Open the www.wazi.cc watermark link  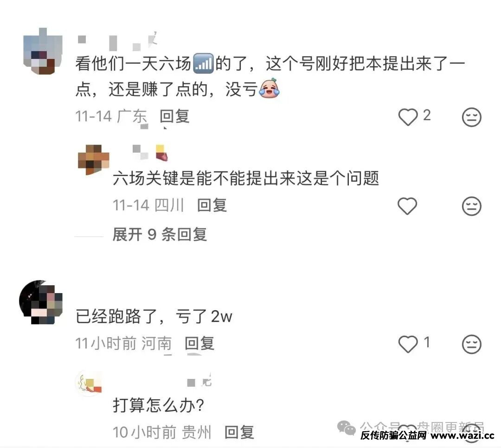pyautogui.click(x=462, y=435)
